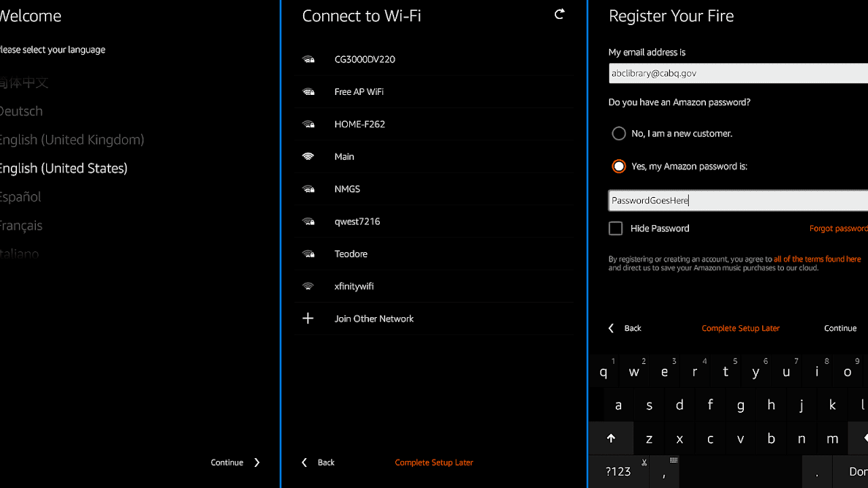Viewport: 868px width, 488px height.
Task: Connect to CG3000DV220 network
Action: (434, 60)
